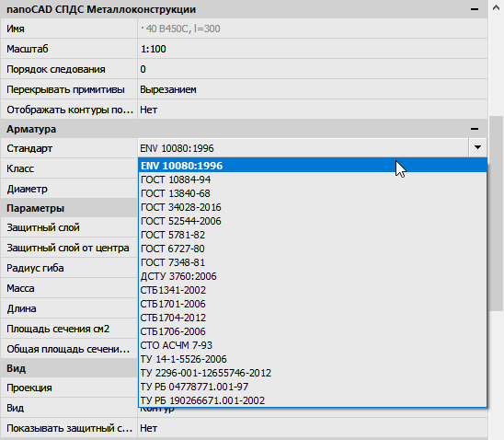Click the Стандарт dropdown arrow

477,147
